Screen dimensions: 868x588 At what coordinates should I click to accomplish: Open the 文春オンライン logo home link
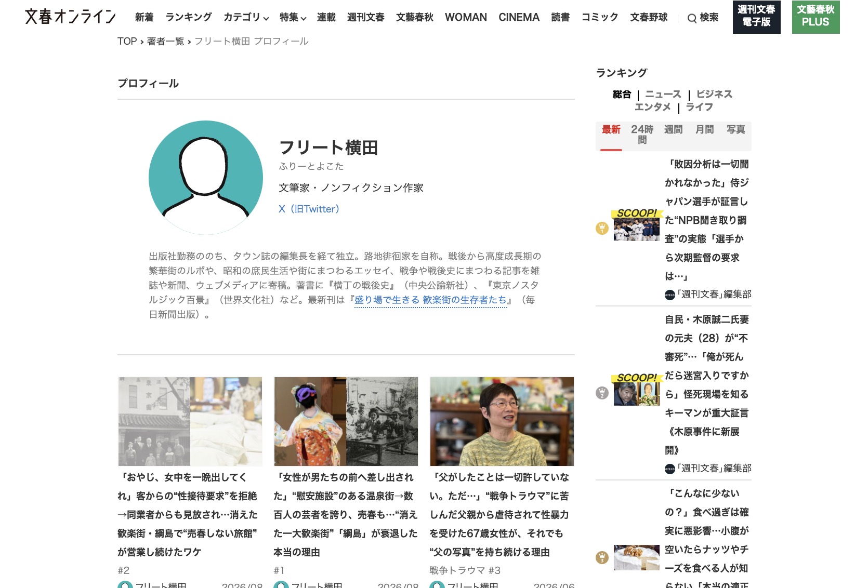click(x=70, y=17)
